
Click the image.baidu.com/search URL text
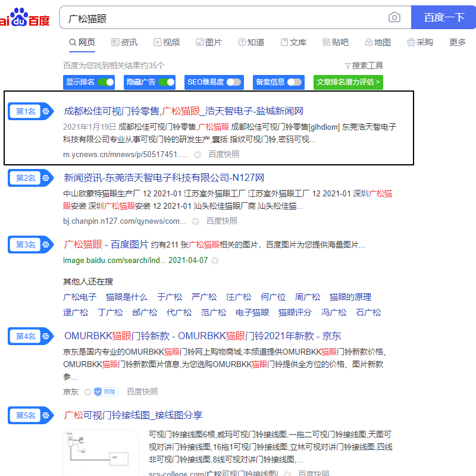[x=114, y=261]
